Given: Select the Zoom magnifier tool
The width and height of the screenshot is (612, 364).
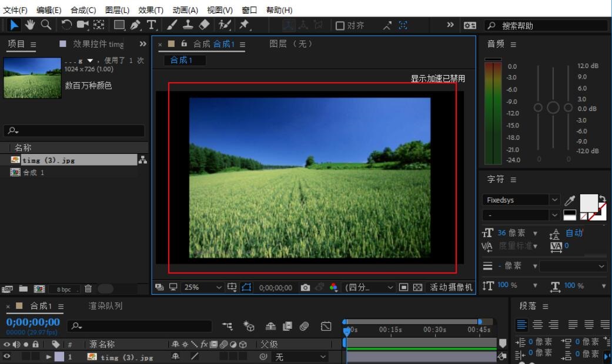Looking at the screenshot, I should pos(46,25).
